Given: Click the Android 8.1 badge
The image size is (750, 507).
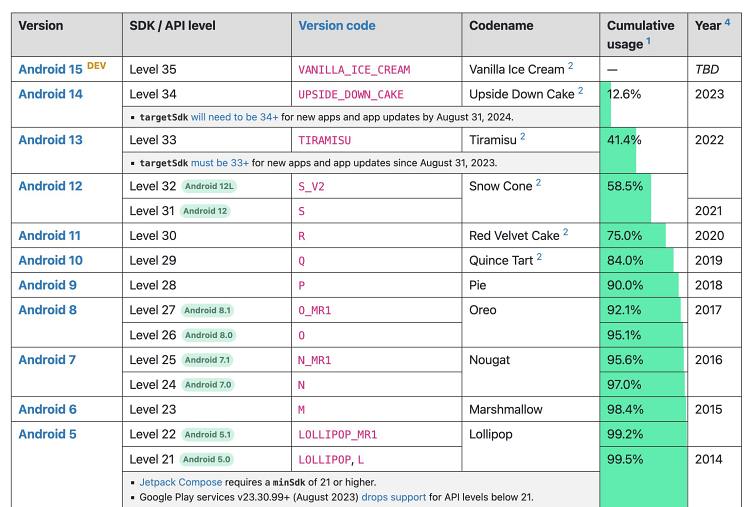Looking at the screenshot, I should [207, 310].
